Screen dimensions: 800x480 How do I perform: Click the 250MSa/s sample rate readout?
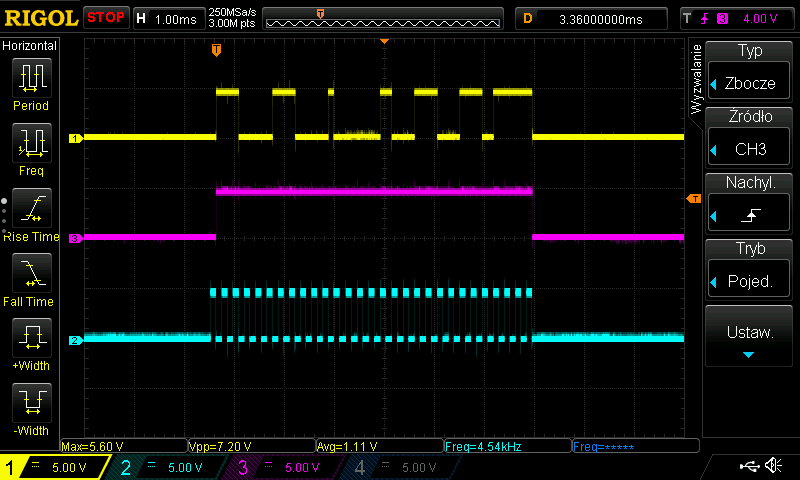pos(232,13)
